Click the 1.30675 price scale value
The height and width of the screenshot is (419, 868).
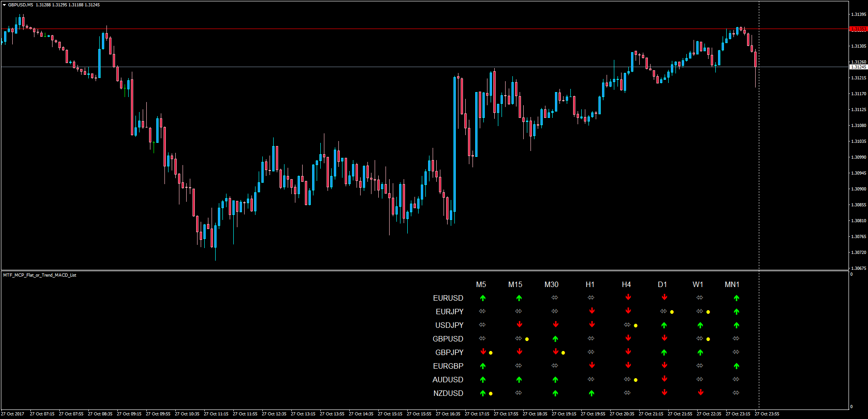coord(858,268)
